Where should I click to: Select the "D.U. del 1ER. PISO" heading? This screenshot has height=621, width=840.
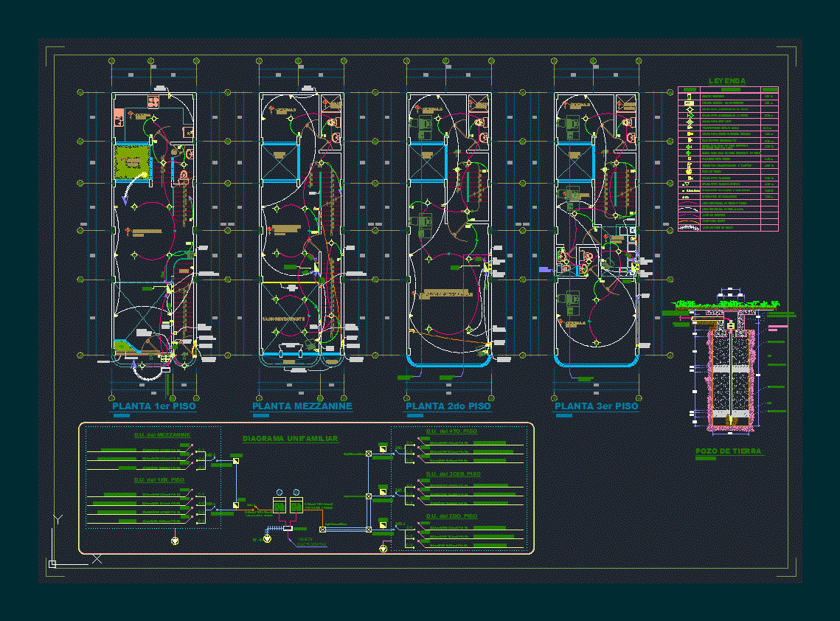(159, 480)
